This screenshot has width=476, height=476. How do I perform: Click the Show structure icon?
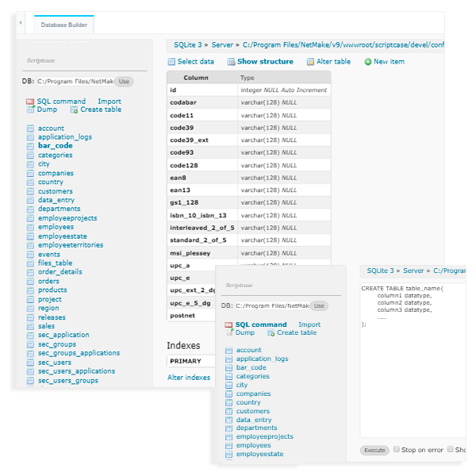click(232, 62)
